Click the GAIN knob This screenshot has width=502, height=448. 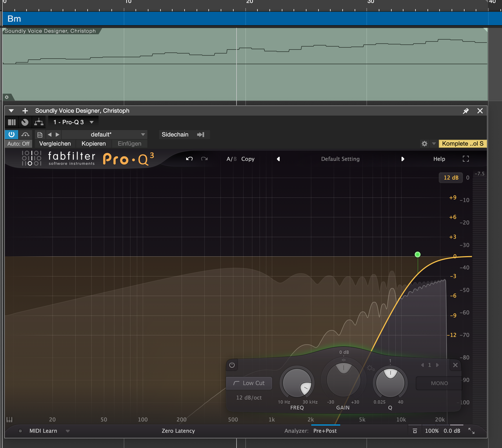pos(343,380)
